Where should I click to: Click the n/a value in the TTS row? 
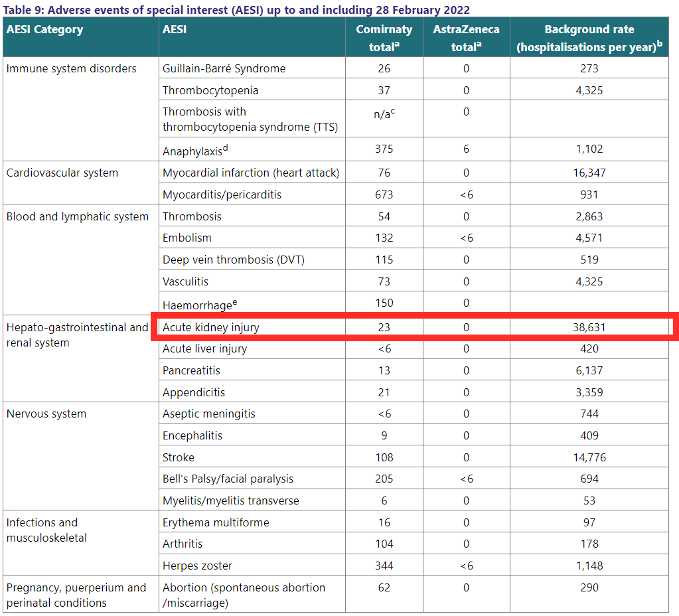pyautogui.click(x=384, y=114)
